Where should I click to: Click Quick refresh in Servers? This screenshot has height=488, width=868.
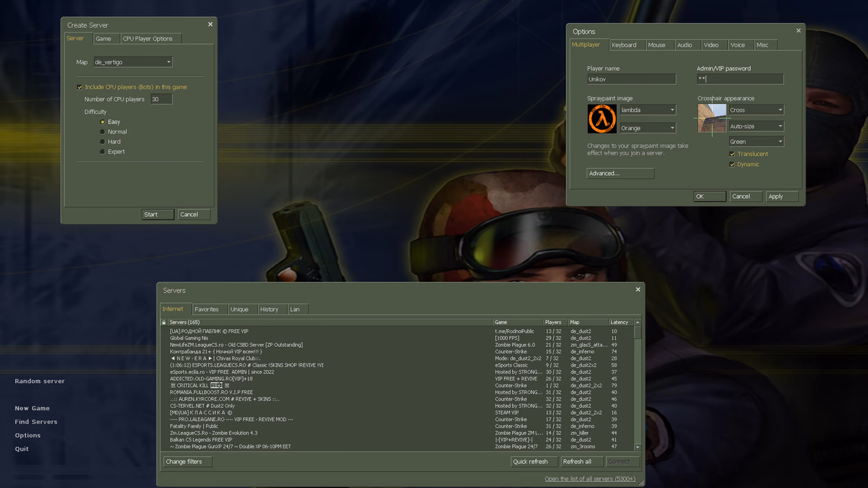click(535, 462)
